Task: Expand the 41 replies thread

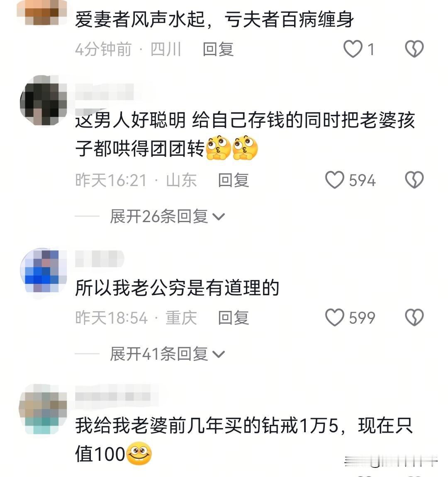Action: tap(167, 354)
